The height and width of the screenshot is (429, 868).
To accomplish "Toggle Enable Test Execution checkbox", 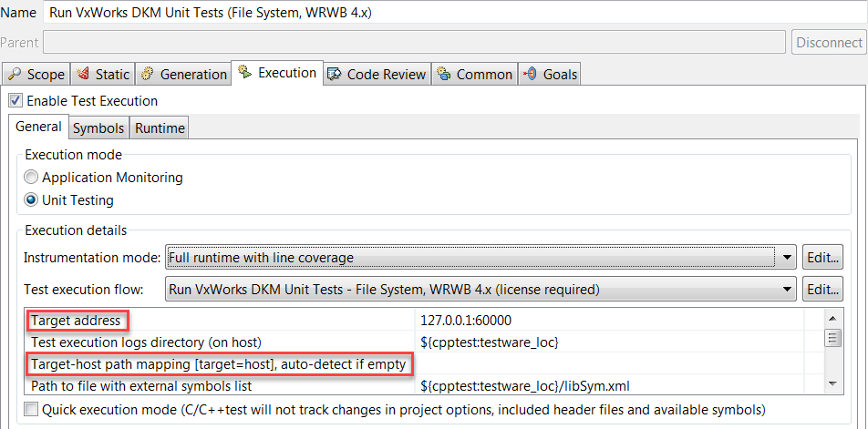I will click(16, 100).
